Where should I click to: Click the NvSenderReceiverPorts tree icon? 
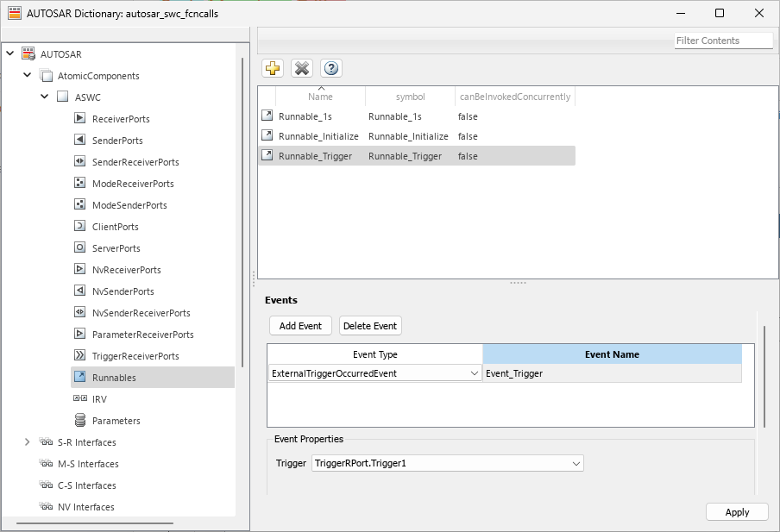pos(79,312)
